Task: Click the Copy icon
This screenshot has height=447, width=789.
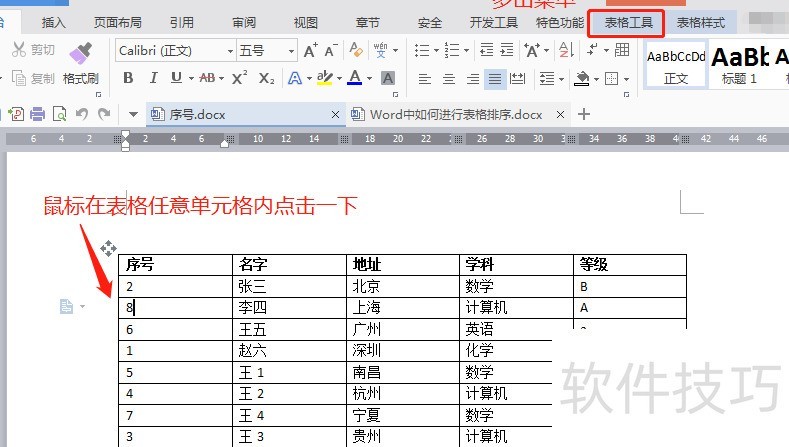Action: point(19,78)
